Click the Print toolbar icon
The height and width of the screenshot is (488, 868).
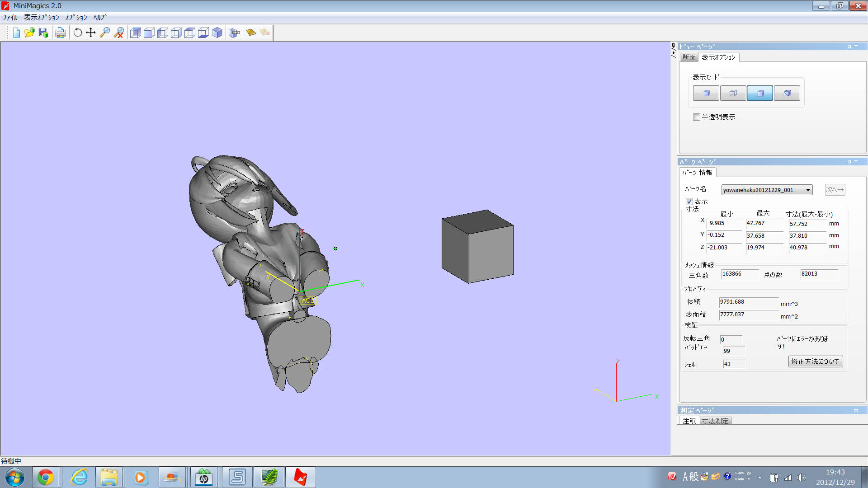click(x=61, y=33)
